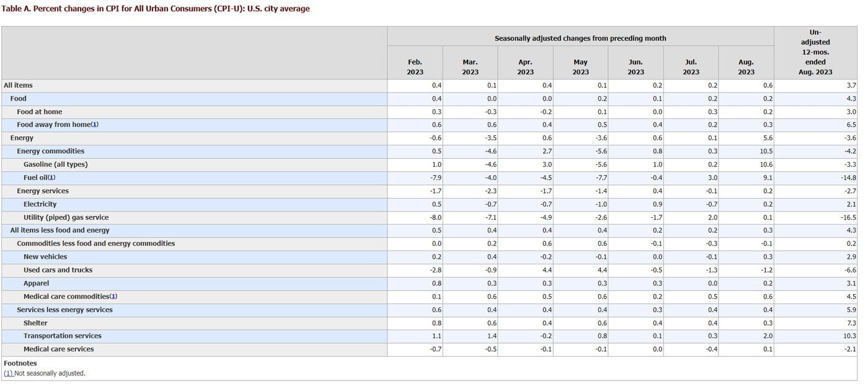
Task: Click the Gasoline (all types) row label
Action: pyautogui.click(x=55, y=164)
